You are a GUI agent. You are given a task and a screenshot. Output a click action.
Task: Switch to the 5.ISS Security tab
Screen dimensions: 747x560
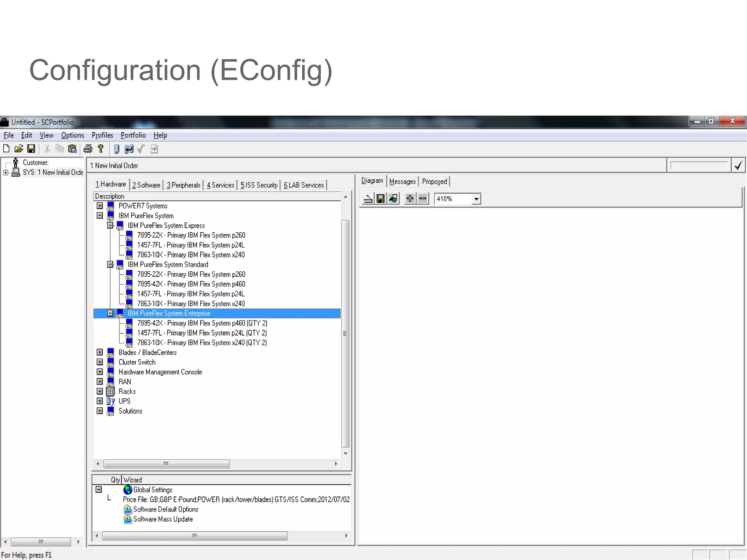pyautogui.click(x=259, y=185)
